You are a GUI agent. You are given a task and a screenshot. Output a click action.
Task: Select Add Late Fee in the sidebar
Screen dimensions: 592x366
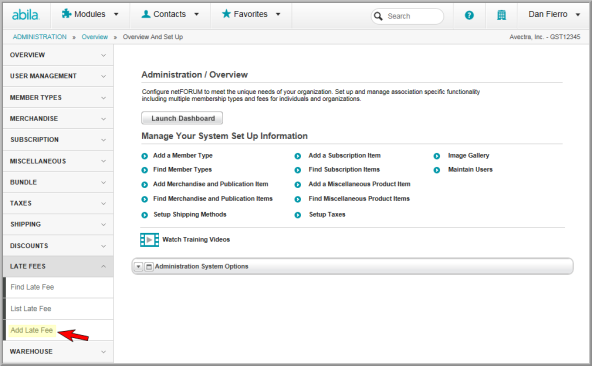click(x=32, y=330)
